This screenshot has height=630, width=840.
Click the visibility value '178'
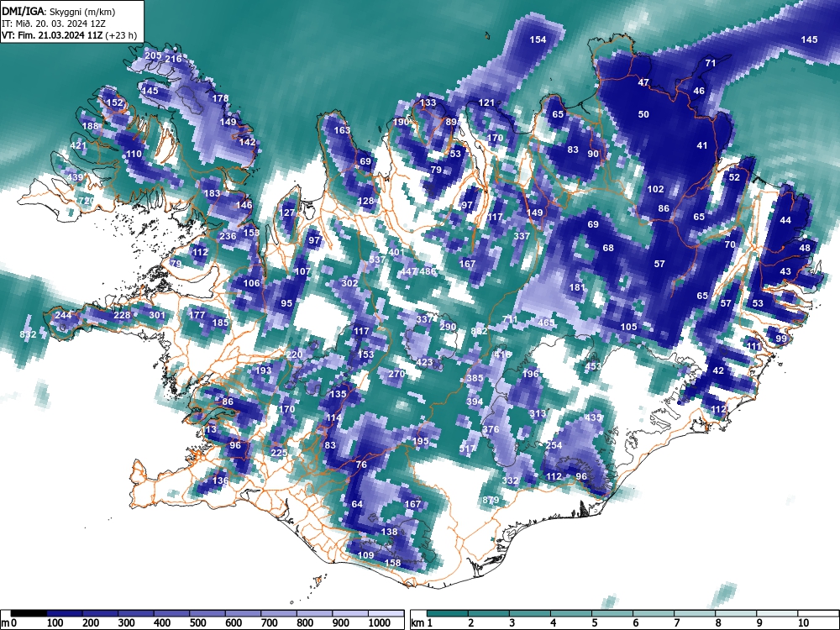pos(221,98)
